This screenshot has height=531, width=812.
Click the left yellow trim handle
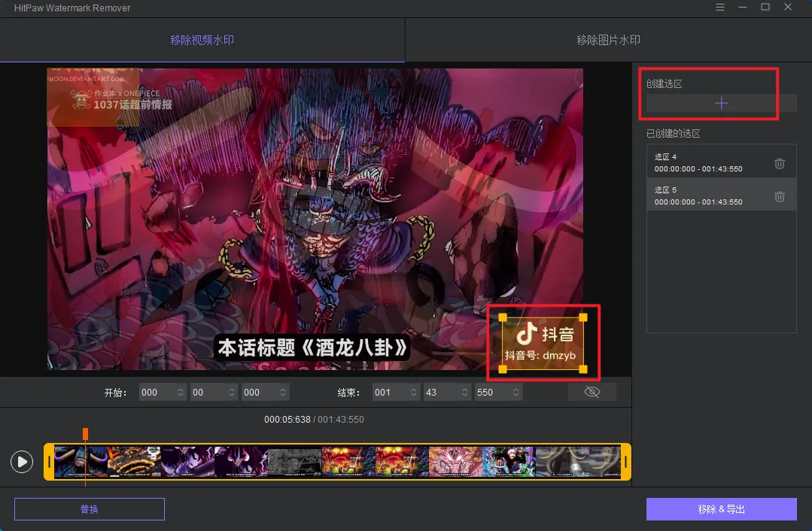[50, 461]
